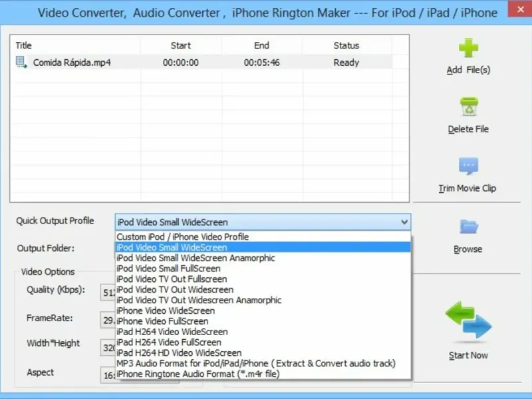Image resolution: width=532 pixels, height=399 pixels.
Task: Choose iPod Video Small WideScreen in list
Action: (x=263, y=247)
